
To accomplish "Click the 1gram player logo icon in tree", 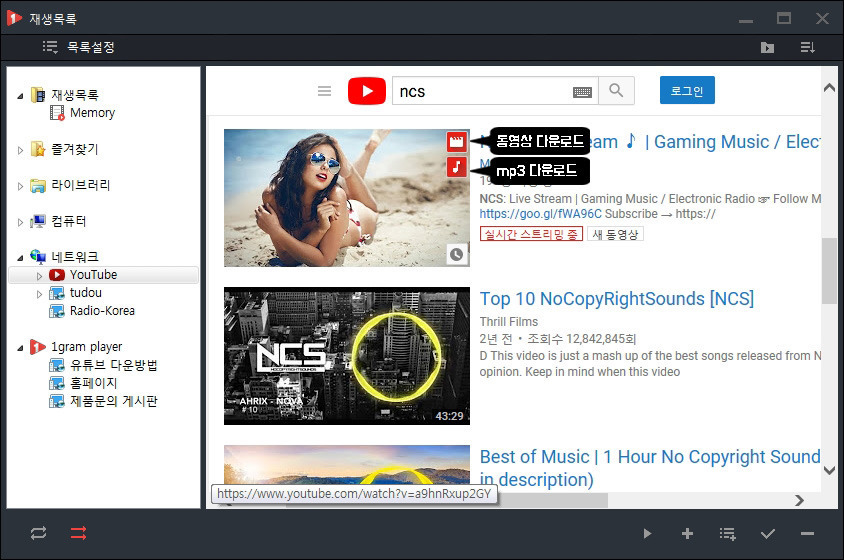I will 38,346.
